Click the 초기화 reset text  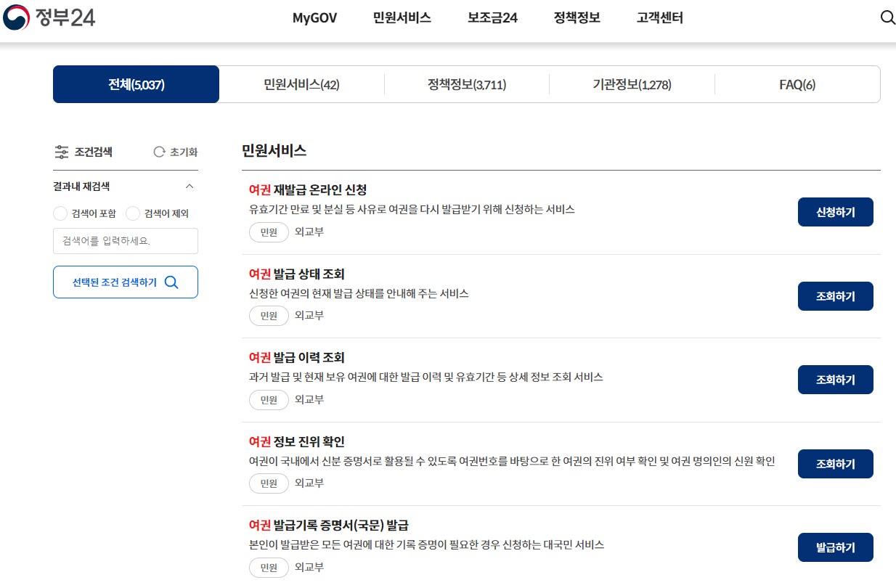click(184, 152)
